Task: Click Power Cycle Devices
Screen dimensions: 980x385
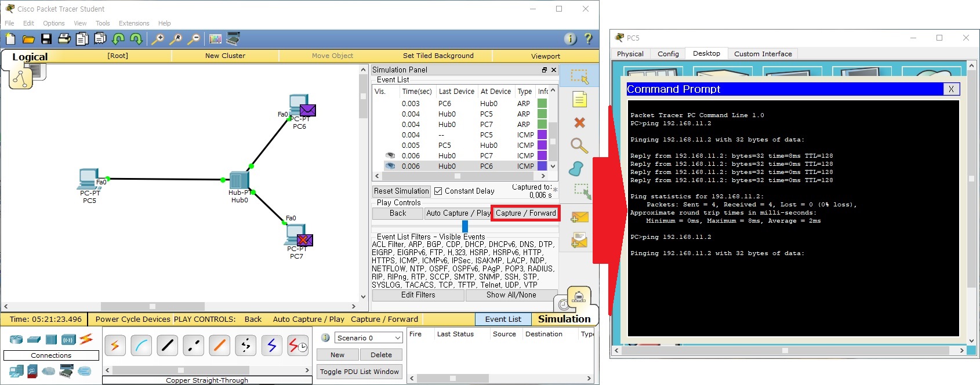Action: pyautogui.click(x=133, y=319)
